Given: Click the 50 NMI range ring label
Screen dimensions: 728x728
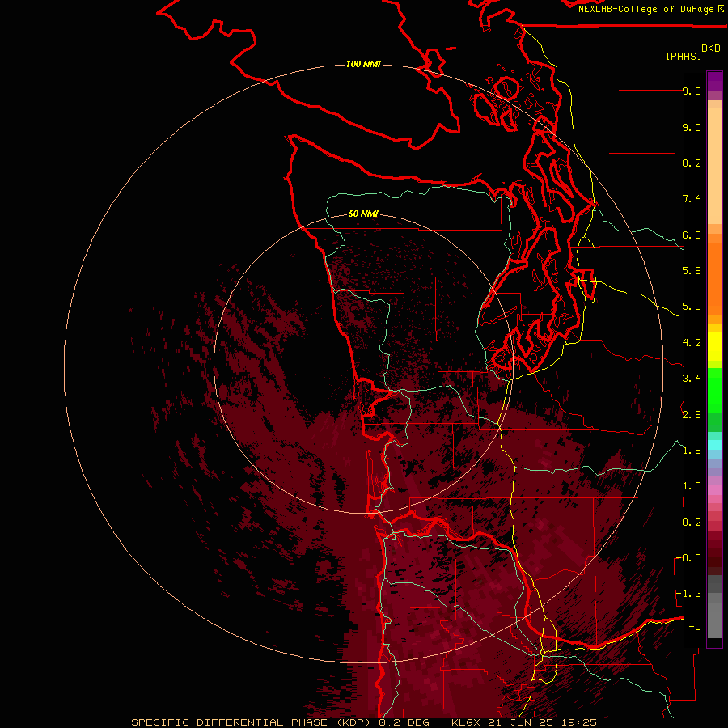Looking at the screenshot, I should coord(363,214).
